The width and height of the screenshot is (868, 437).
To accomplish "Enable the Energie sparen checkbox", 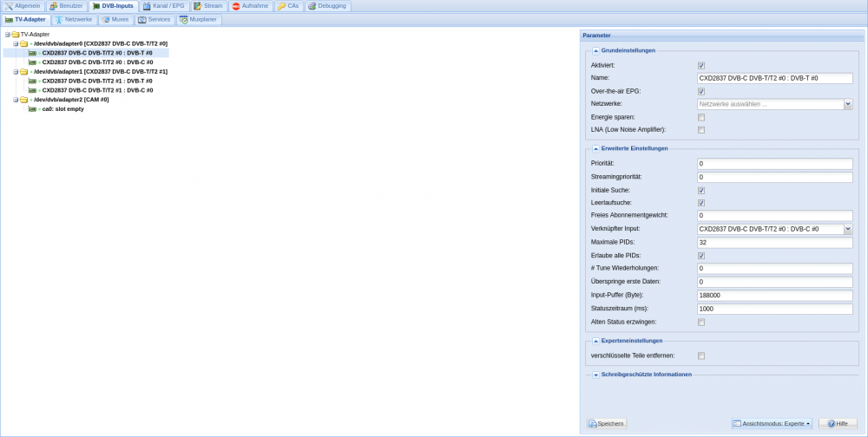I will click(701, 117).
